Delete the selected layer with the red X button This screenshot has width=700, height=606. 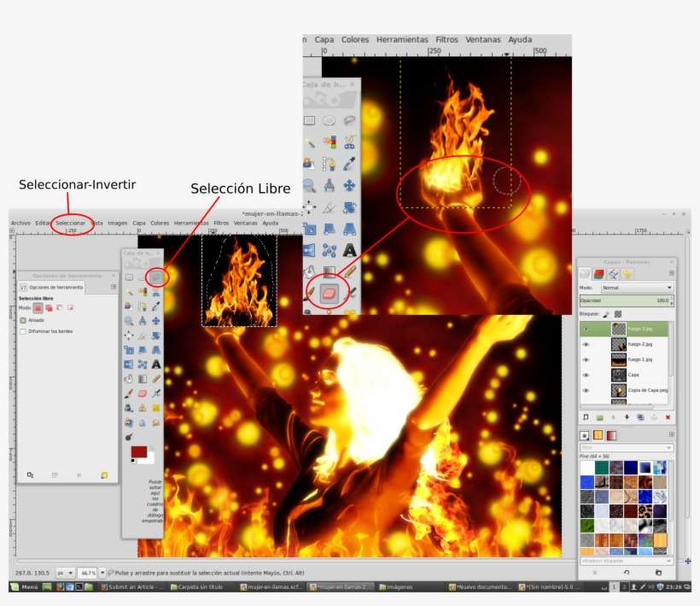click(x=668, y=417)
